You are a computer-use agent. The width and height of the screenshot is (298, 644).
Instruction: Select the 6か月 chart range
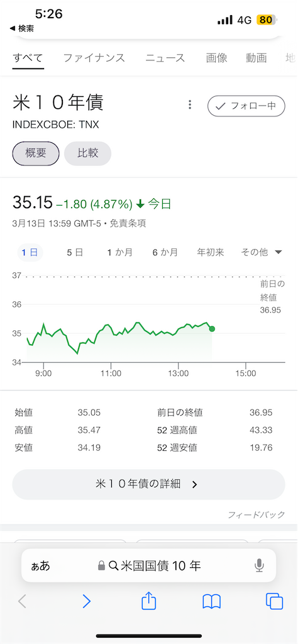click(x=165, y=252)
